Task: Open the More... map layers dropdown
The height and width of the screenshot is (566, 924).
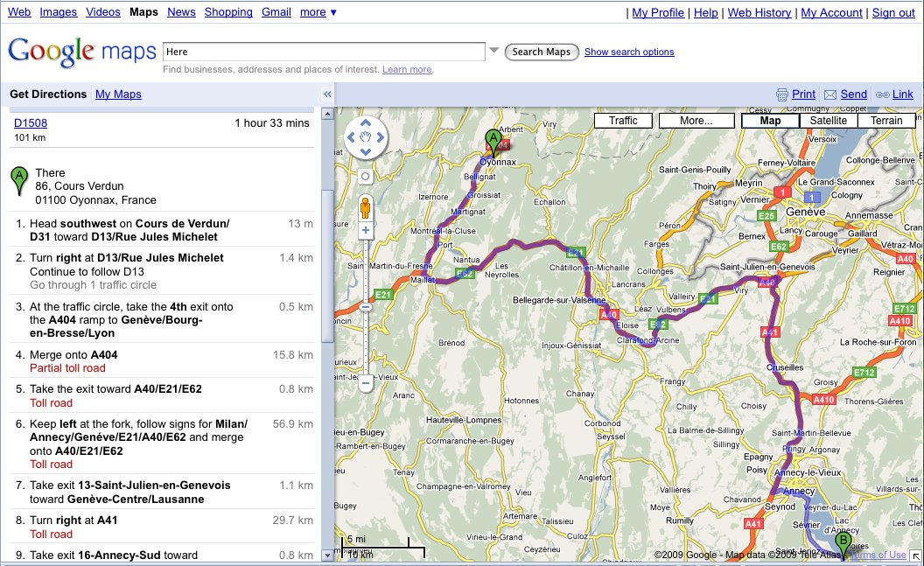Action: (x=696, y=121)
